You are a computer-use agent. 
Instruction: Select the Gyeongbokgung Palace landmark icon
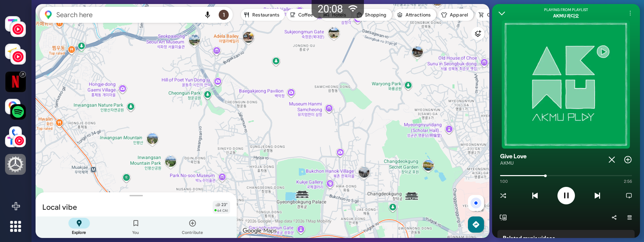coord(302,194)
